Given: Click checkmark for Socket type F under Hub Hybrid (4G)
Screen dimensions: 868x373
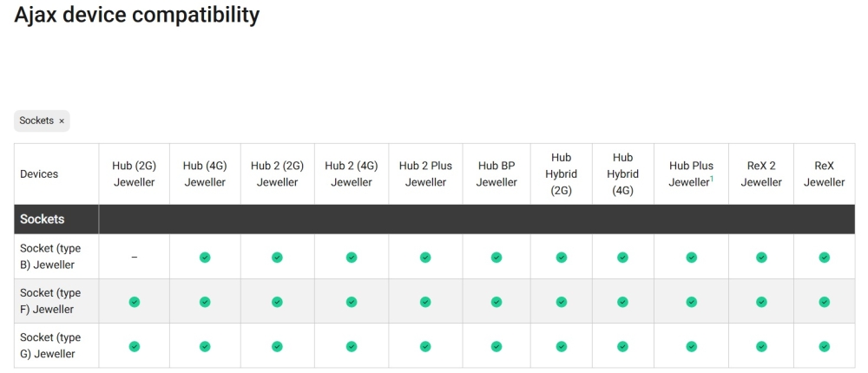Looking at the screenshot, I should pyautogui.click(x=622, y=302).
